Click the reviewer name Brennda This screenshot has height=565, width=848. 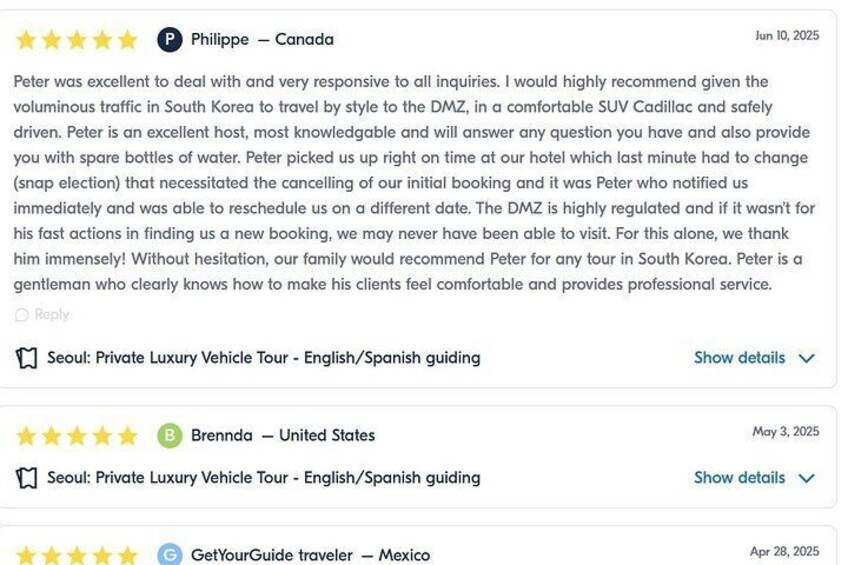[222, 436]
